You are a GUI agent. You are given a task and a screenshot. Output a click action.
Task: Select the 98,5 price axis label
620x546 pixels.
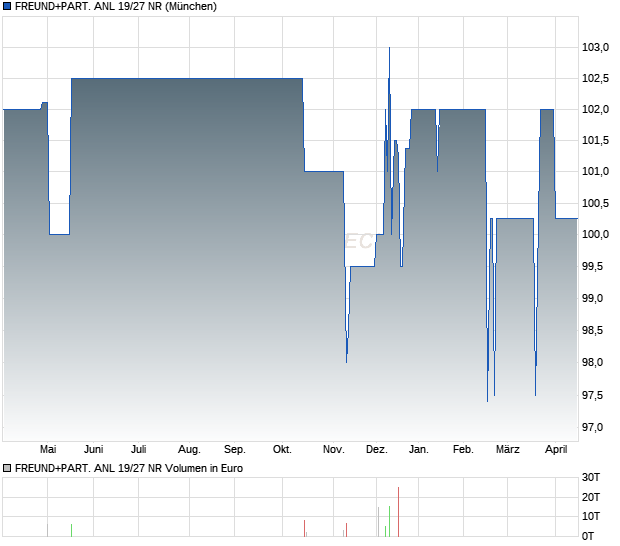click(x=592, y=330)
